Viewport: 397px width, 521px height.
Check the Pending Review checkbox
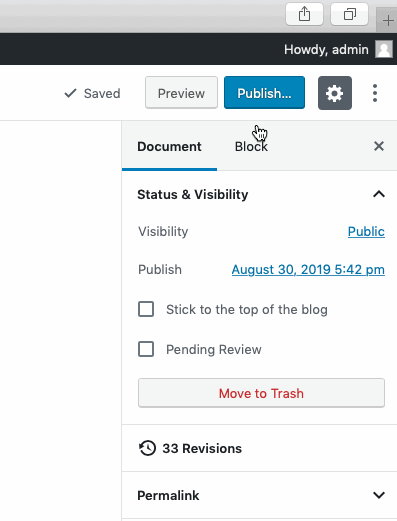[146, 349]
